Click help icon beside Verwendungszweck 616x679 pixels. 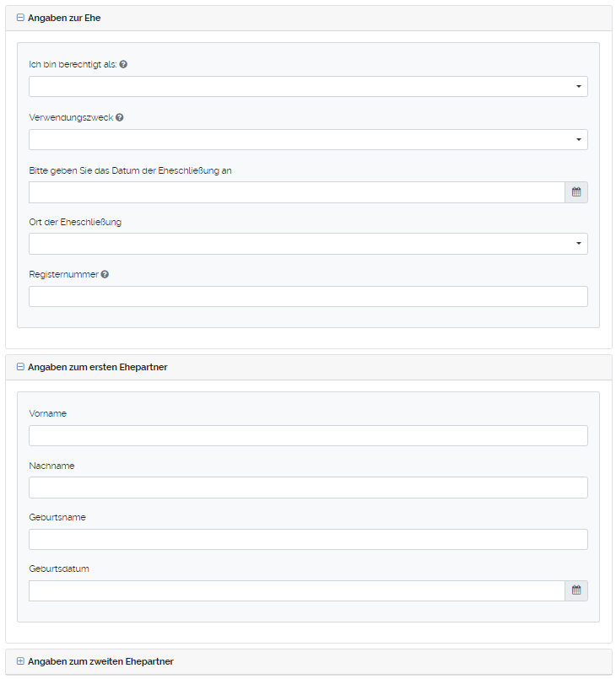pos(120,117)
